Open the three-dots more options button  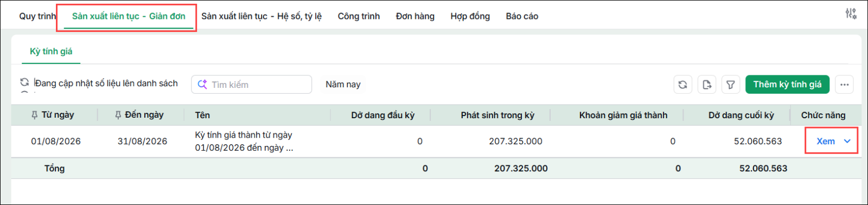click(x=844, y=85)
